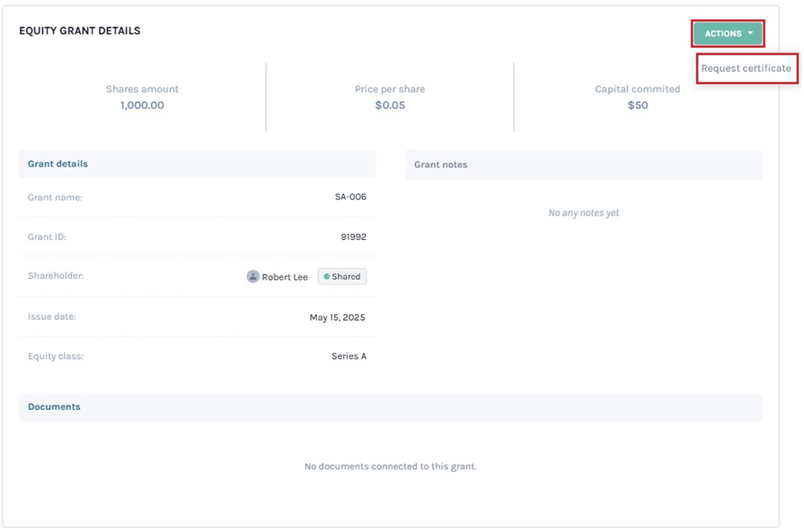Click the shares amount 1,000.00 figure

(142, 106)
